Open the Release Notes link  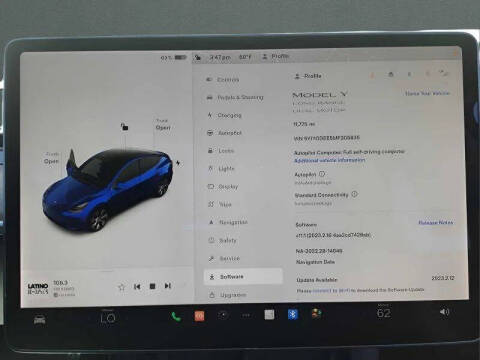(x=435, y=222)
